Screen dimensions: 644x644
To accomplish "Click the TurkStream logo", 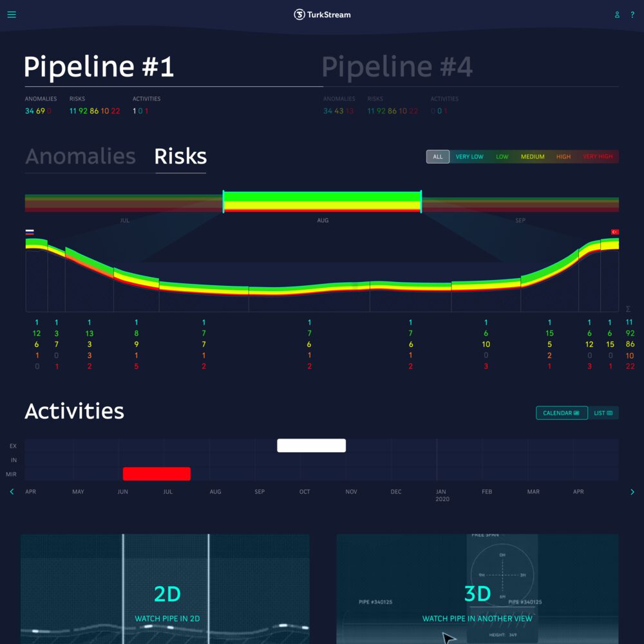I will coord(322,15).
